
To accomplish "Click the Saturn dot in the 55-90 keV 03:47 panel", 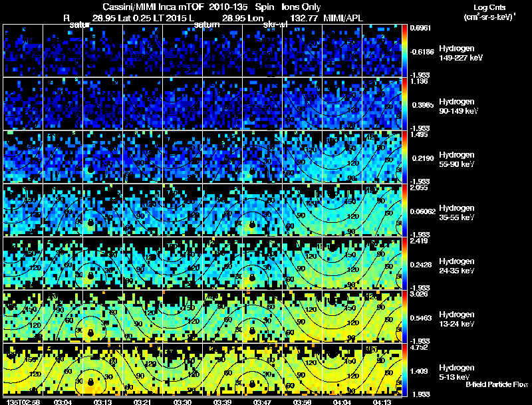I will [x=252, y=172].
